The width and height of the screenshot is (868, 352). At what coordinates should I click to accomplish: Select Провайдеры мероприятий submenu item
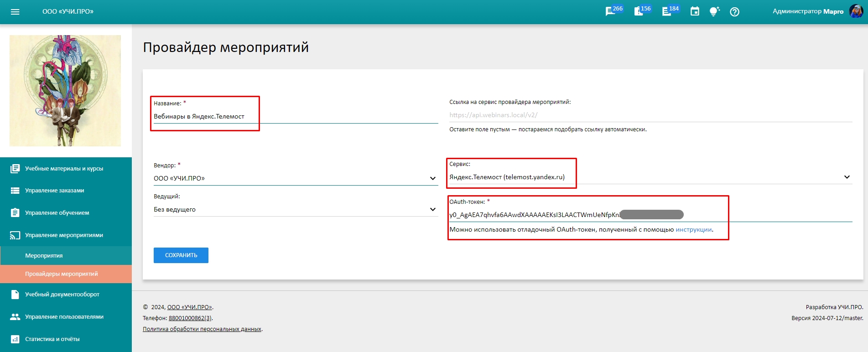click(66, 274)
